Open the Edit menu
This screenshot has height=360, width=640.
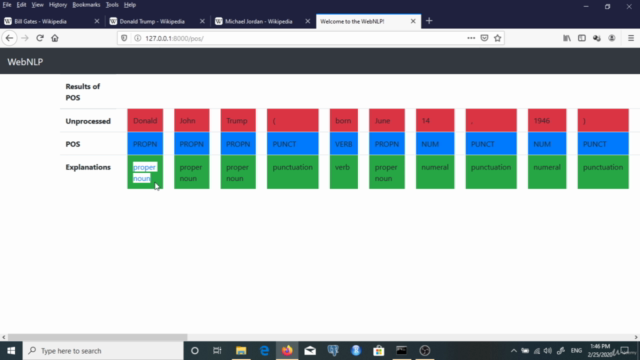click(21, 5)
